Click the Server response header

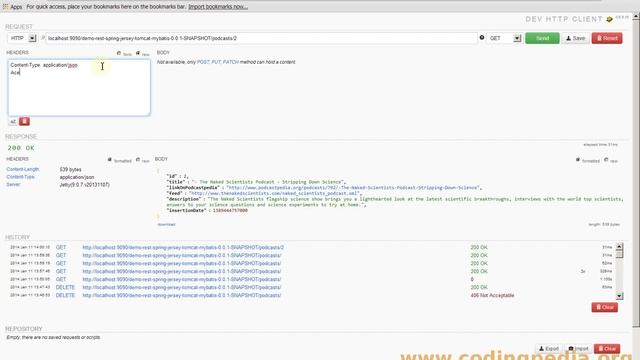(x=13, y=184)
